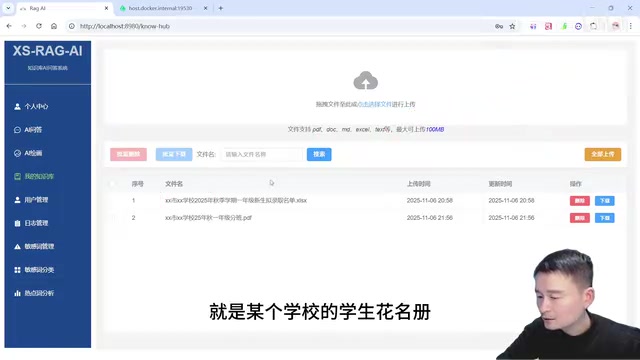
Task: Click the 上传时间 column header
Action: (418, 184)
